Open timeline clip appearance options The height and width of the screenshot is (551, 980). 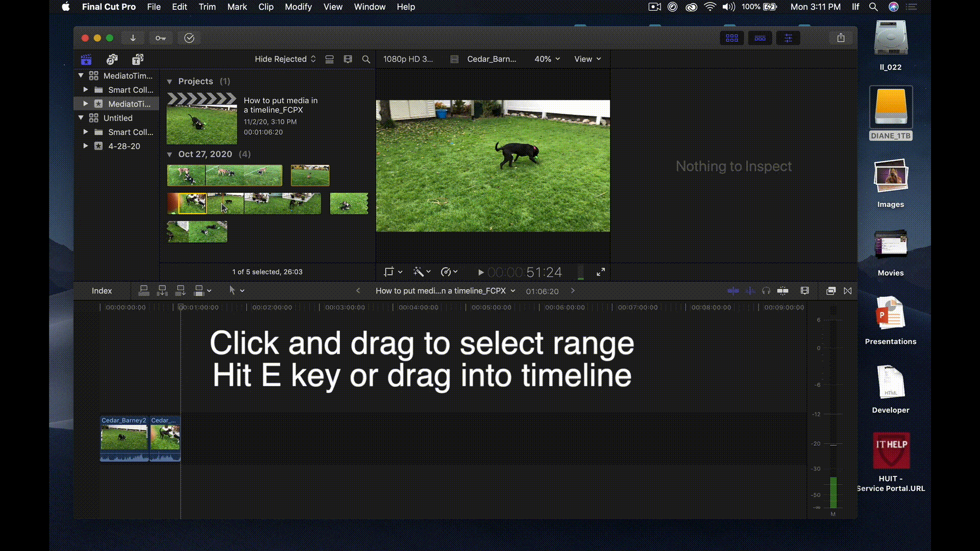tap(805, 291)
